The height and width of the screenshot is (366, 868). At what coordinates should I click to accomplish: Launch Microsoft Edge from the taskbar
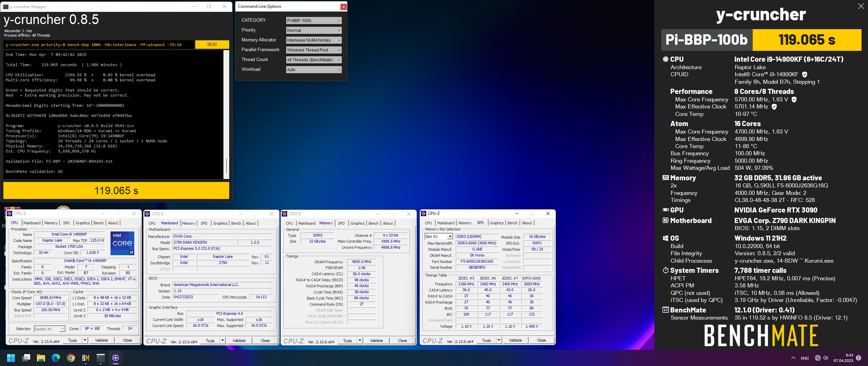point(56,358)
